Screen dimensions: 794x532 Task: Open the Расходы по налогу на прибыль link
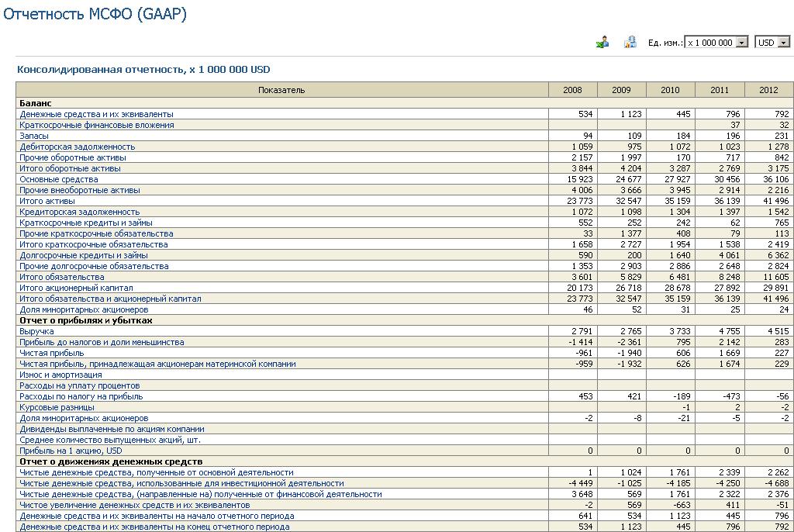coord(81,397)
